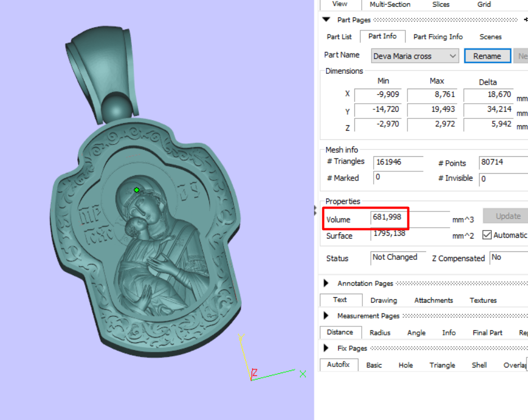The height and width of the screenshot is (420, 528).
Task: Click the X Delta value field
Action: [x=488, y=95]
